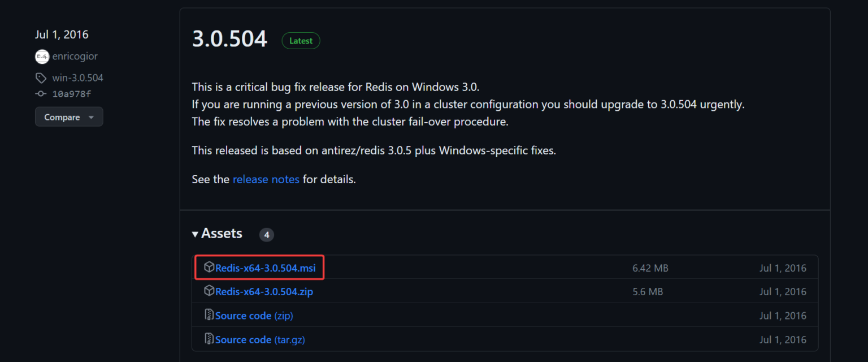Open commit 10a978f

point(72,94)
